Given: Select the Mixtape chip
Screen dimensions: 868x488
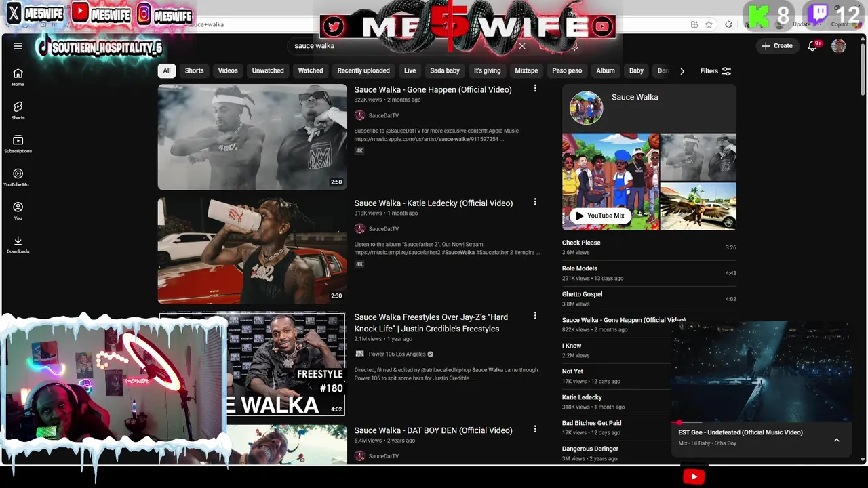Looking at the screenshot, I should point(526,70).
